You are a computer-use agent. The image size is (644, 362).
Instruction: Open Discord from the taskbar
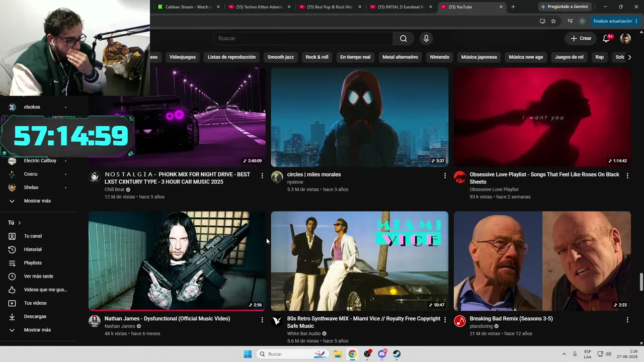pyautogui.click(x=382, y=354)
